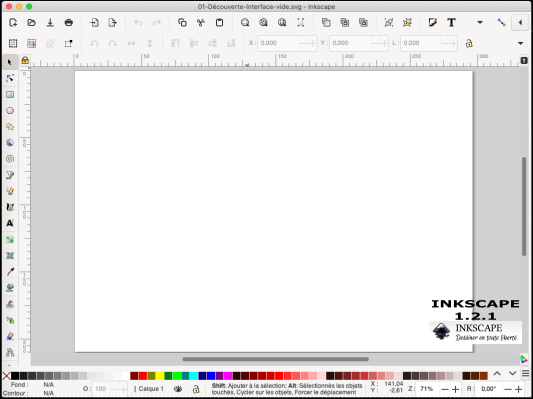Activate the Spiral tool
The width and height of the screenshot is (533, 399).
[10, 159]
